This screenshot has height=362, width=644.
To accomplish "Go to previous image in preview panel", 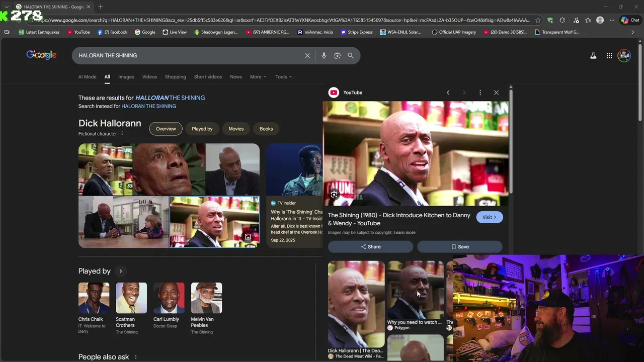I will click(448, 93).
